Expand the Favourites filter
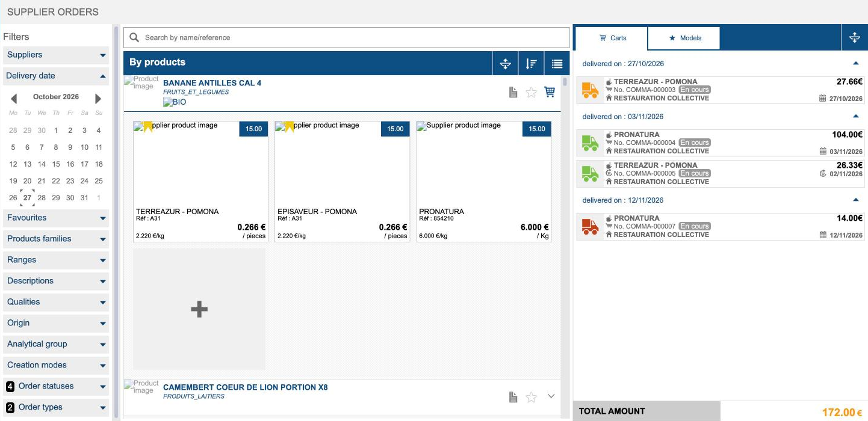The width and height of the screenshot is (868, 421). click(x=56, y=218)
